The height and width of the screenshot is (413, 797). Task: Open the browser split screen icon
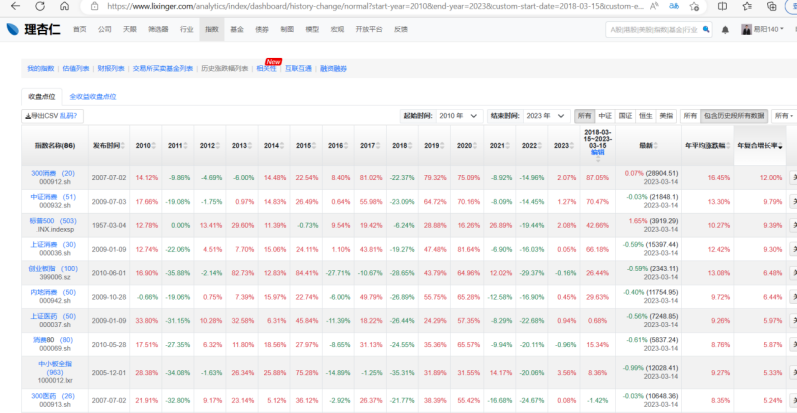[722, 6]
